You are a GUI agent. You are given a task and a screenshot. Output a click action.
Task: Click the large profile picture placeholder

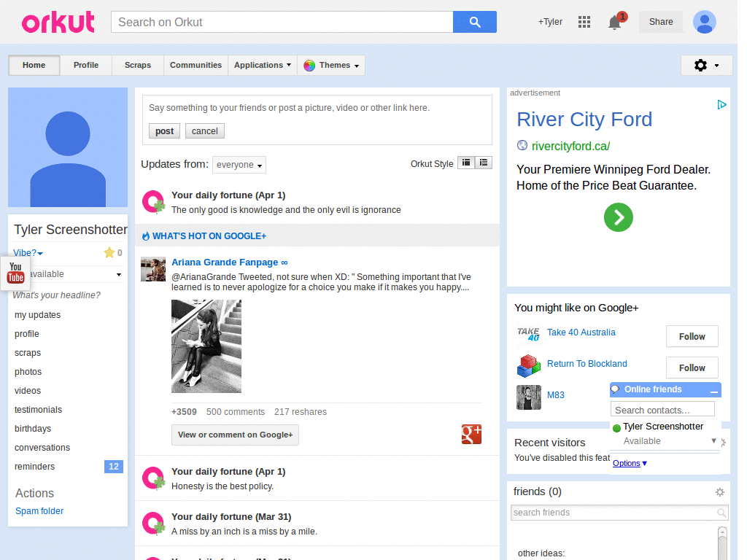click(68, 147)
